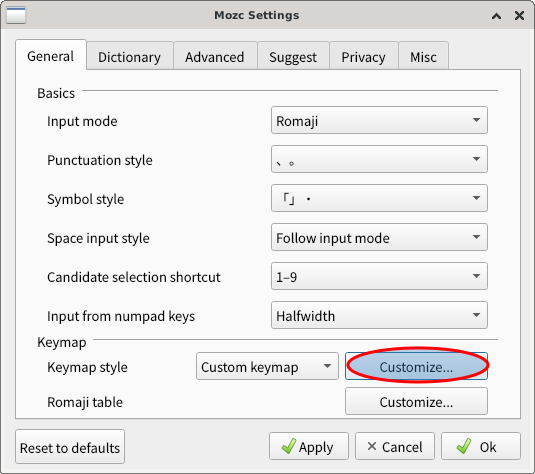The width and height of the screenshot is (535, 474).
Task: Open the Candidate selection shortcut dropdown
Action: click(x=379, y=276)
